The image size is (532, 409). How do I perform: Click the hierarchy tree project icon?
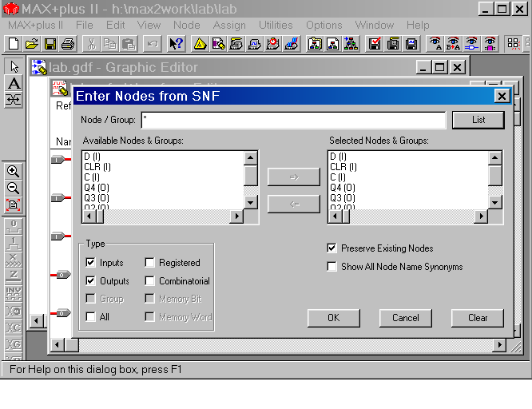(x=351, y=44)
